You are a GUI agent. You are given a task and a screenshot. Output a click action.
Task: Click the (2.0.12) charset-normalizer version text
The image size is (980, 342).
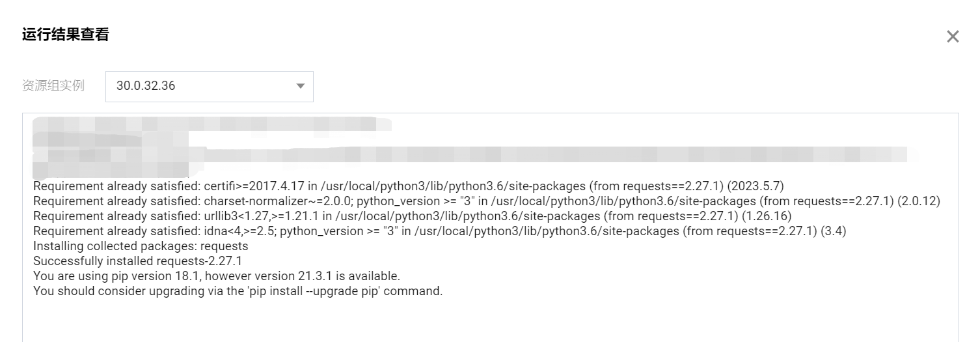pos(919,201)
